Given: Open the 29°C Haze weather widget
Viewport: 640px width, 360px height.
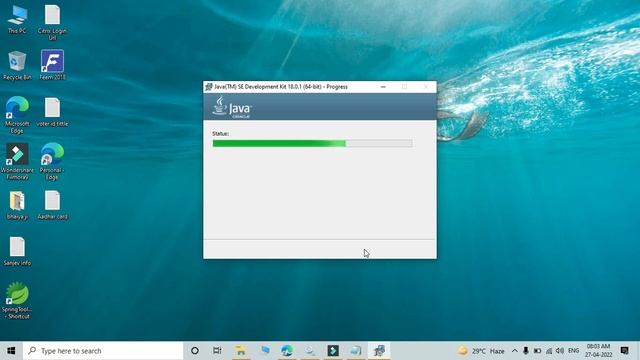Looking at the screenshot, I should click(481, 351).
